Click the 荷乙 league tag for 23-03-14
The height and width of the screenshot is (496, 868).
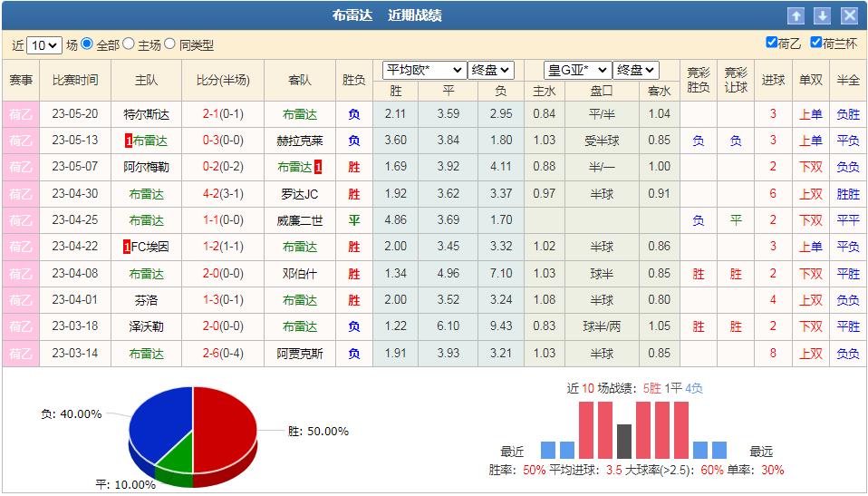click(21, 354)
